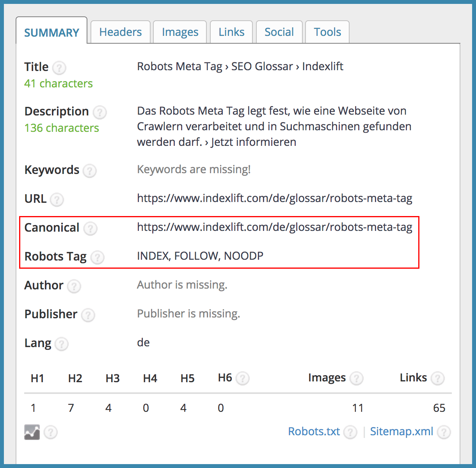Click the Canonical URL value
Image resolution: width=476 pixels, height=468 pixels.
pyautogui.click(x=275, y=227)
